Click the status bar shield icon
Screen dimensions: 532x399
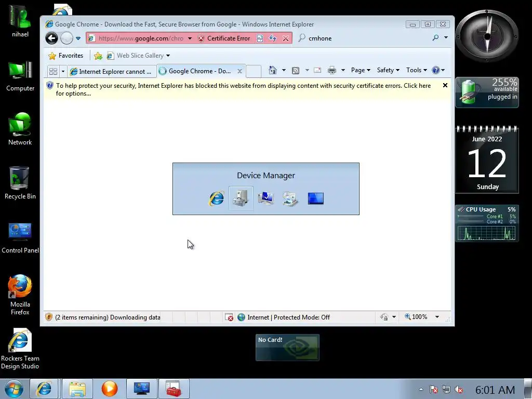tap(49, 317)
